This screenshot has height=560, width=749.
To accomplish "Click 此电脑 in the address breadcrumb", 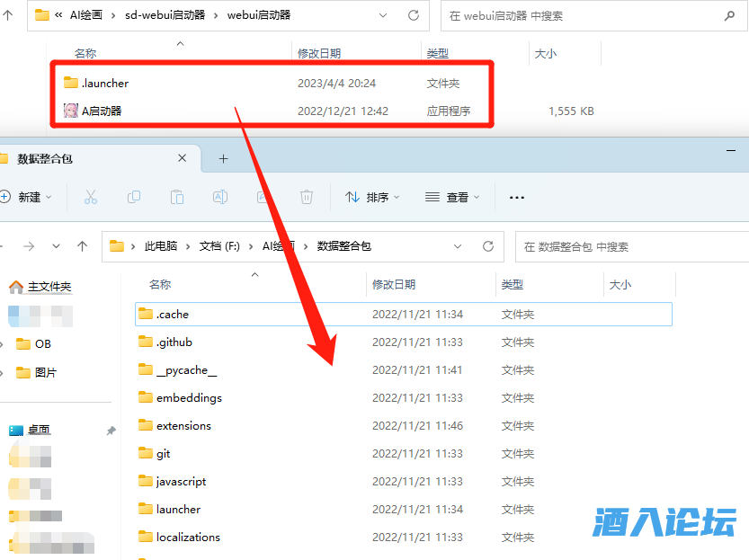I will pyautogui.click(x=160, y=245).
